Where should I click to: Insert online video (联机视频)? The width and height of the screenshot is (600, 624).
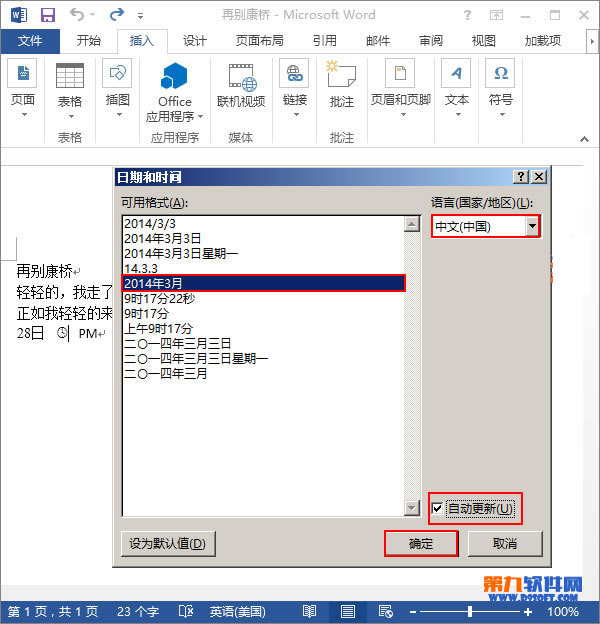pyautogui.click(x=241, y=85)
